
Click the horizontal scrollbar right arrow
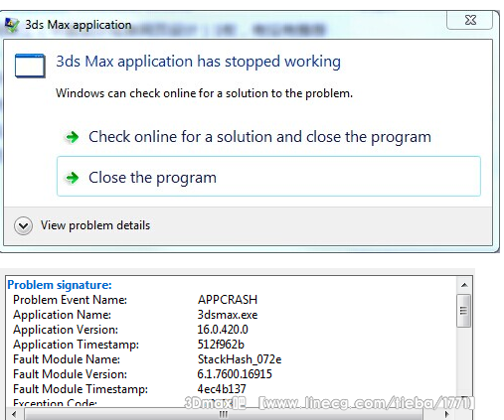click(447, 414)
